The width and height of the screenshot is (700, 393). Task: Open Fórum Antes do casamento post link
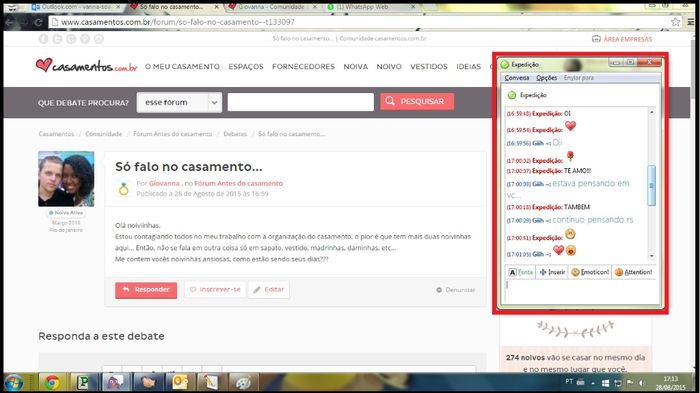(x=238, y=184)
